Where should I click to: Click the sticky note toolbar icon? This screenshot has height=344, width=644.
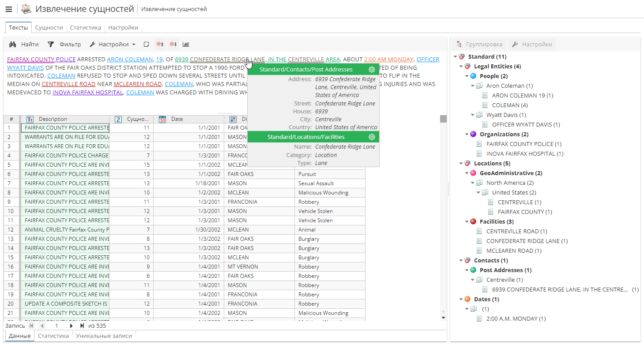(147, 44)
